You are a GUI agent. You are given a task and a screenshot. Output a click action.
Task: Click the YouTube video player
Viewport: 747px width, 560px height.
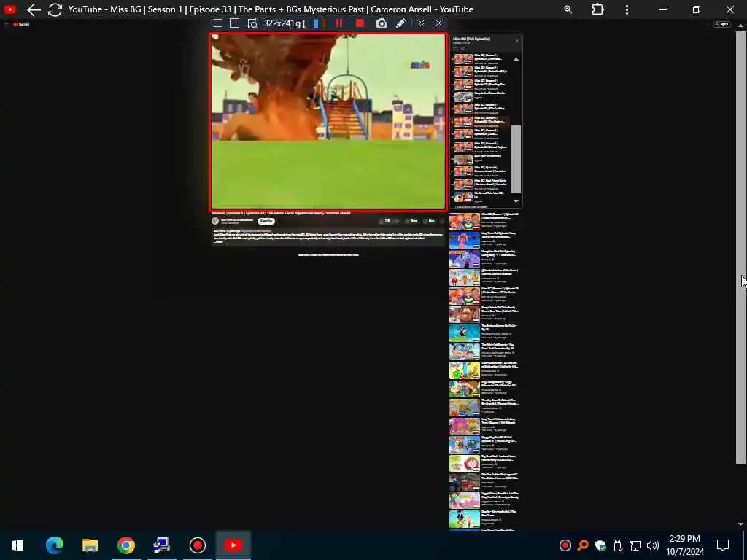[x=328, y=122]
